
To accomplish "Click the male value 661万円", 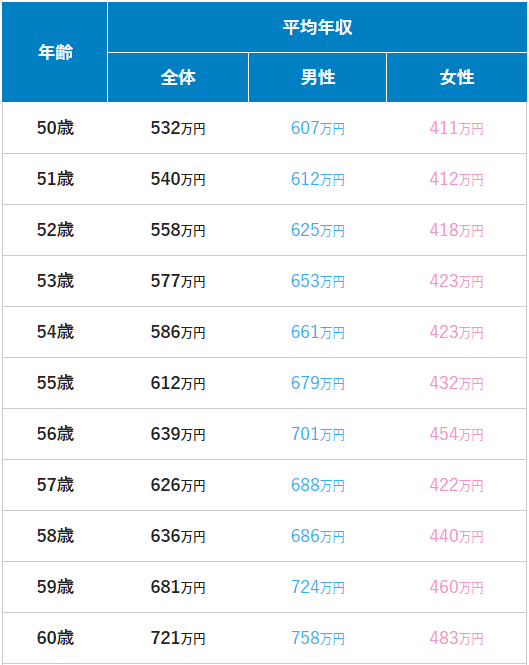I will 317,332.
